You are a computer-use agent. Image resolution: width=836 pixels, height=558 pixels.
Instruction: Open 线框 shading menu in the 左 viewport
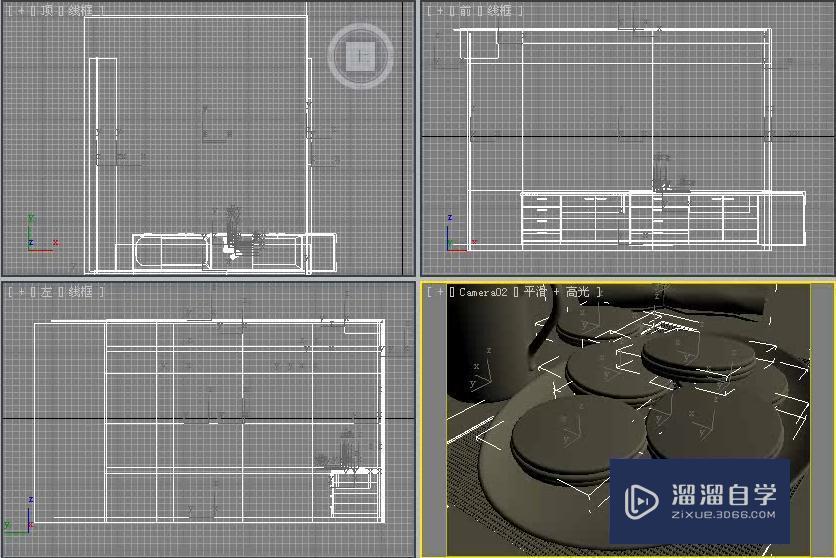[81, 292]
